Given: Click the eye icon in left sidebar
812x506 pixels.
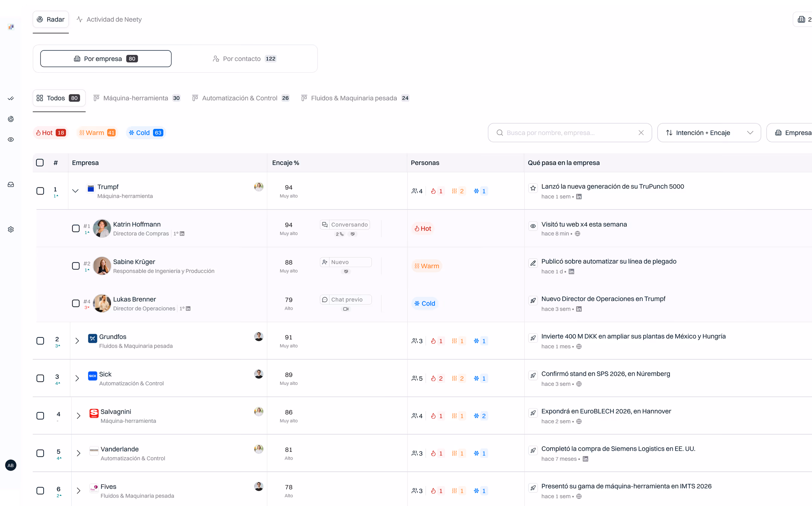Looking at the screenshot, I should pos(11,140).
